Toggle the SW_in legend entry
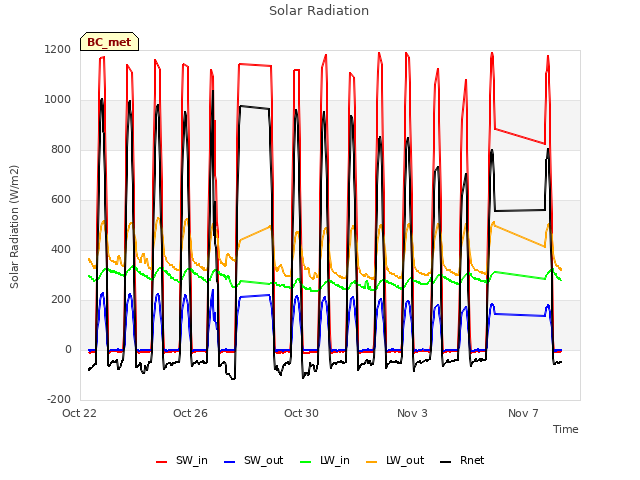Image resolution: width=640 pixels, height=480 pixels. pyautogui.click(x=182, y=461)
